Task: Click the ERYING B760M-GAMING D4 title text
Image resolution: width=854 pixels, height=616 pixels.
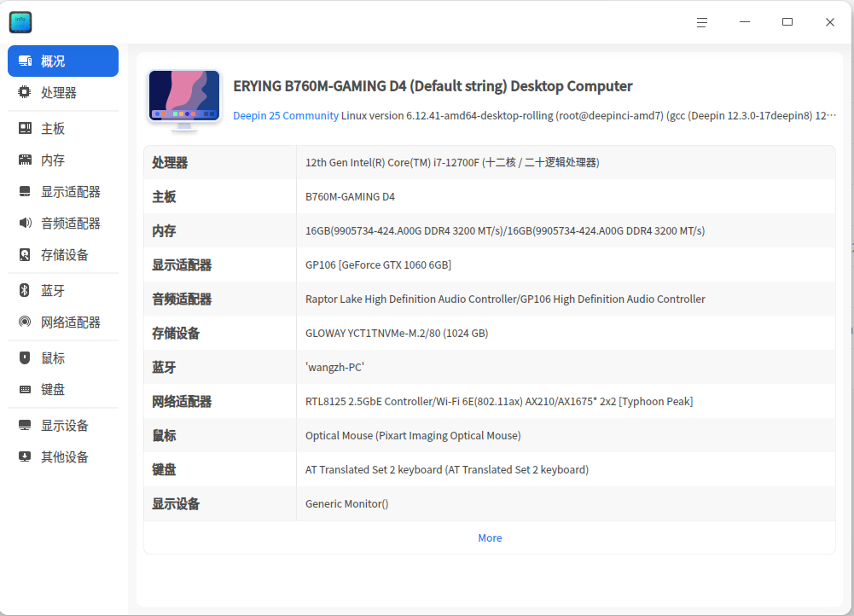Action: coord(433,86)
